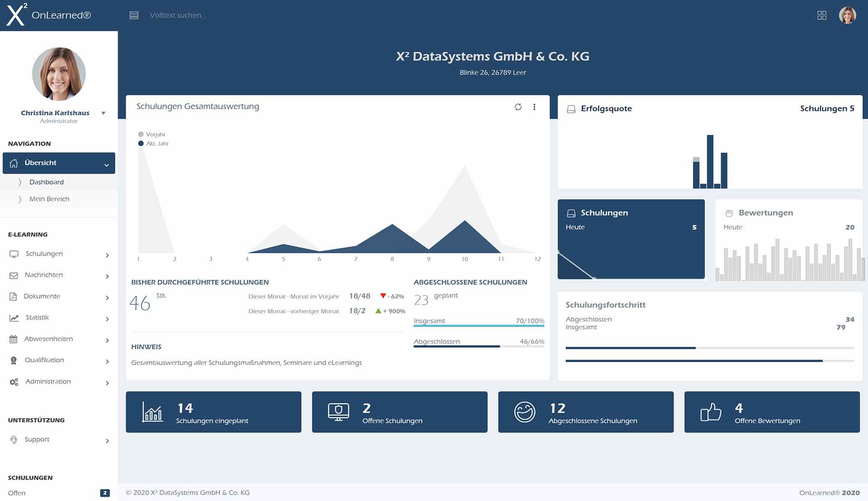The image size is (868, 501).
Task: Click the Bewertungen bar chart
Action: click(790, 260)
